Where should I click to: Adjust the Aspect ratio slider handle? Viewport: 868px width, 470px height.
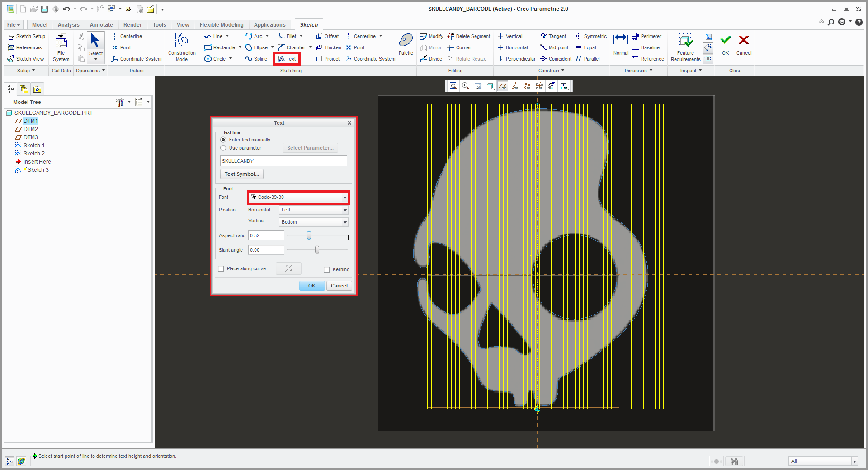pos(309,236)
